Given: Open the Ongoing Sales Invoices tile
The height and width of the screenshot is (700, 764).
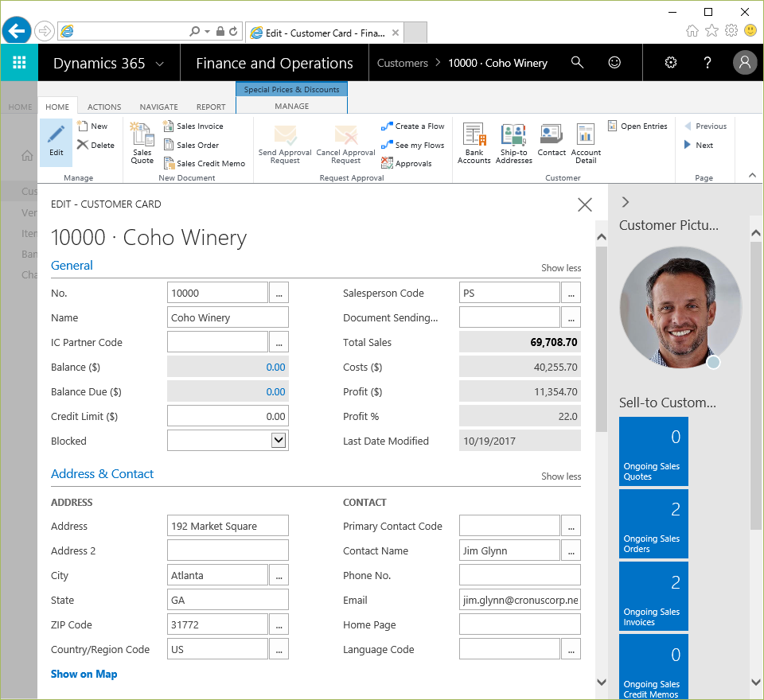Looking at the screenshot, I should click(653, 597).
